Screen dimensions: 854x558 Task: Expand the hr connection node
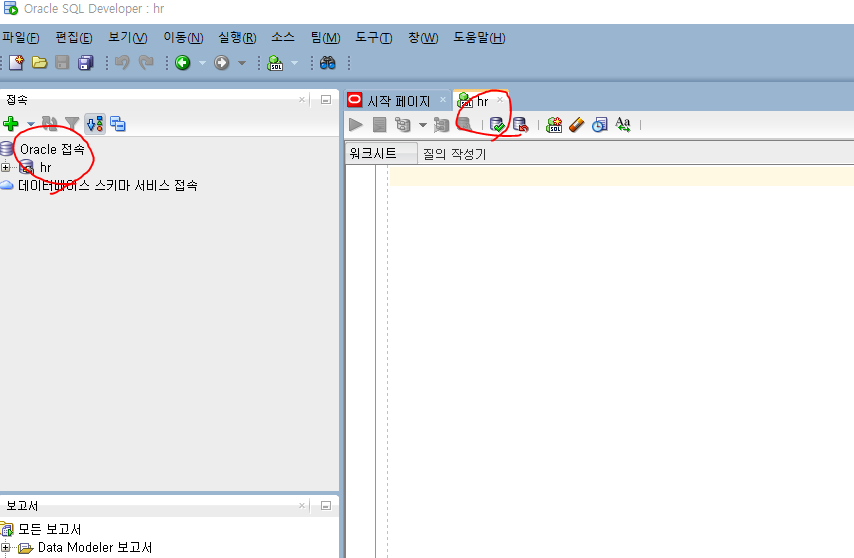[5, 167]
